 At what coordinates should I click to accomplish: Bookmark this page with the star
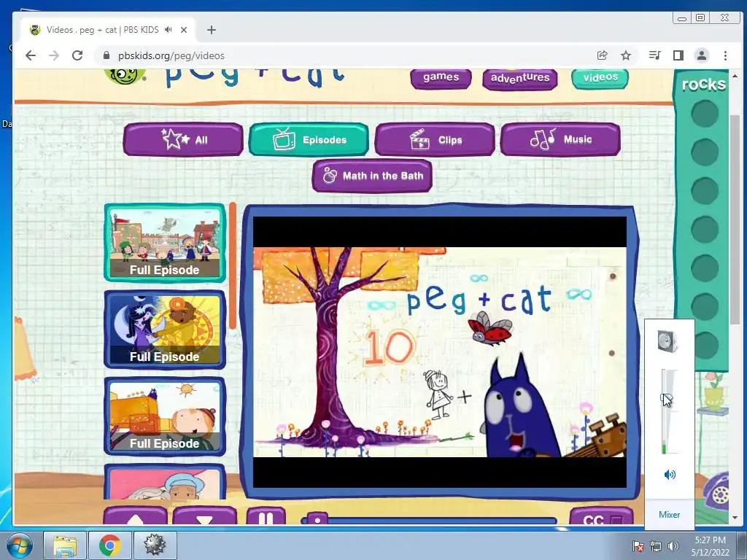tap(626, 55)
